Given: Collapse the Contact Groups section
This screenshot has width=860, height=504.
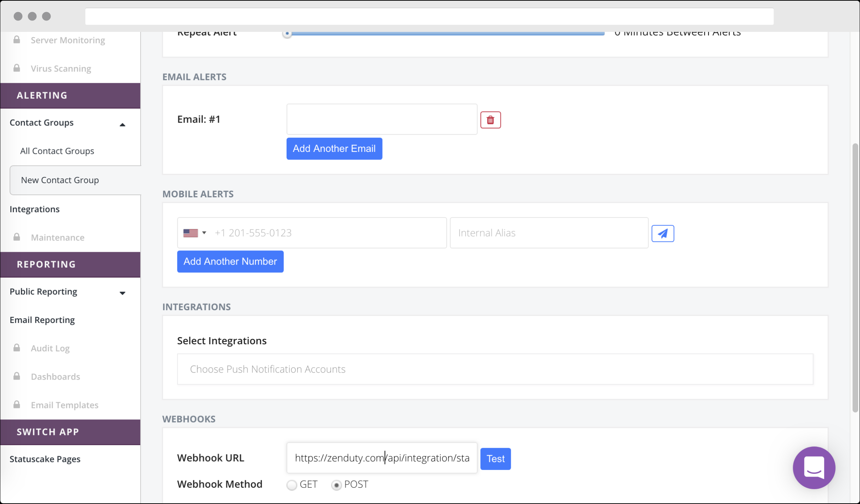Looking at the screenshot, I should click(x=122, y=124).
